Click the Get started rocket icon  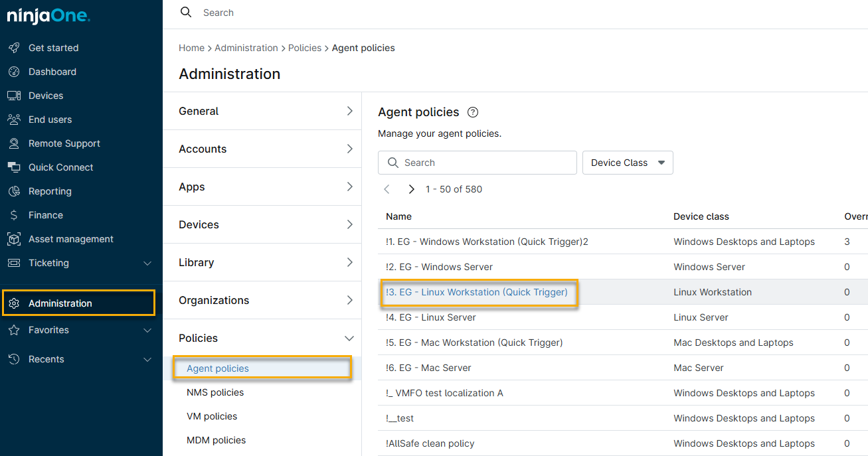14,48
